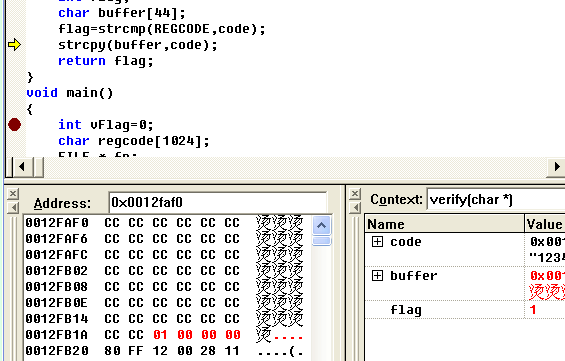Click the red 01 byte in memory
Viewport: 565px width, 361px height.
pyautogui.click(x=160, y=335)
